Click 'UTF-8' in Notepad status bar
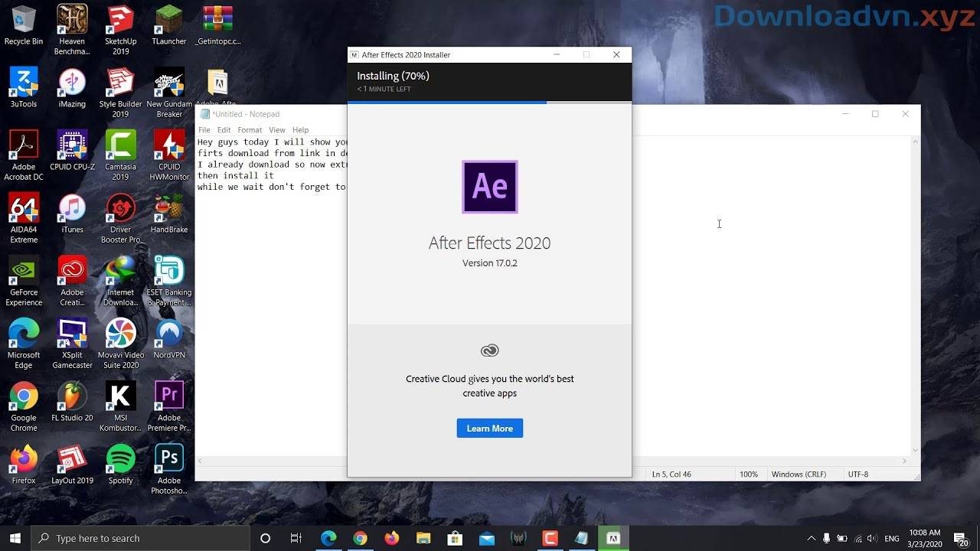 point(858,474)
